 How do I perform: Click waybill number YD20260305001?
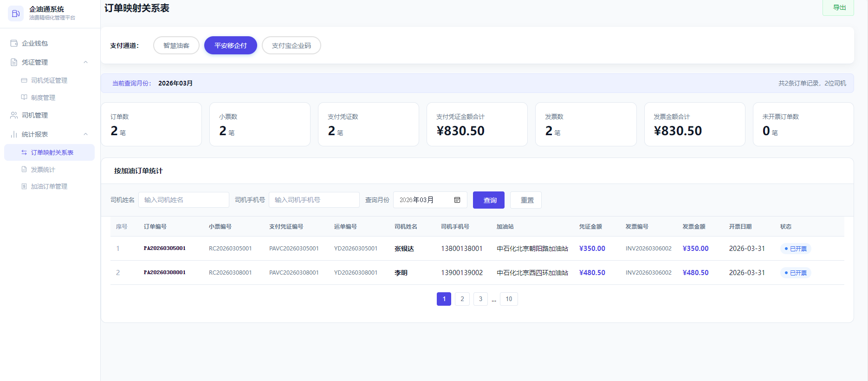pyautogui.click(x=356, y=249)
